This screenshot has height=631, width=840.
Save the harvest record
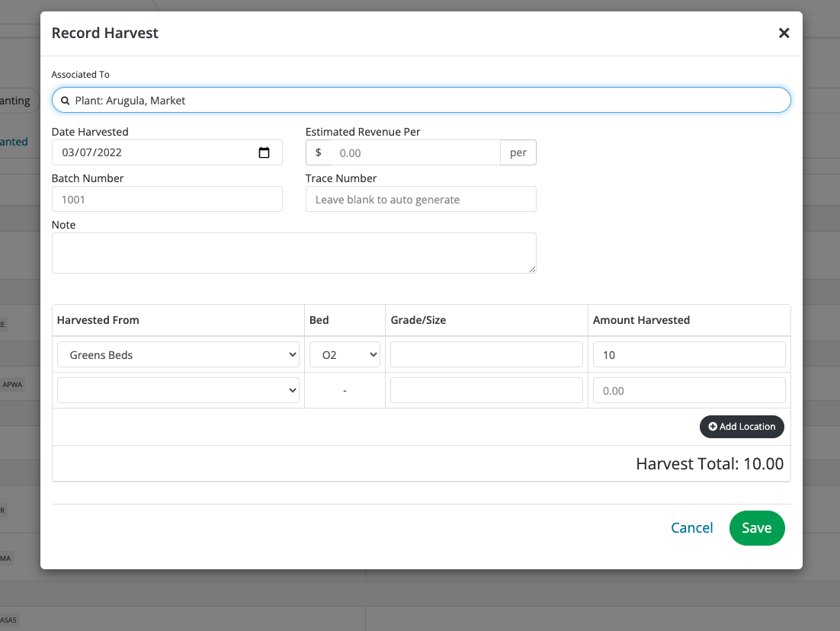click(x=756, y=528)
